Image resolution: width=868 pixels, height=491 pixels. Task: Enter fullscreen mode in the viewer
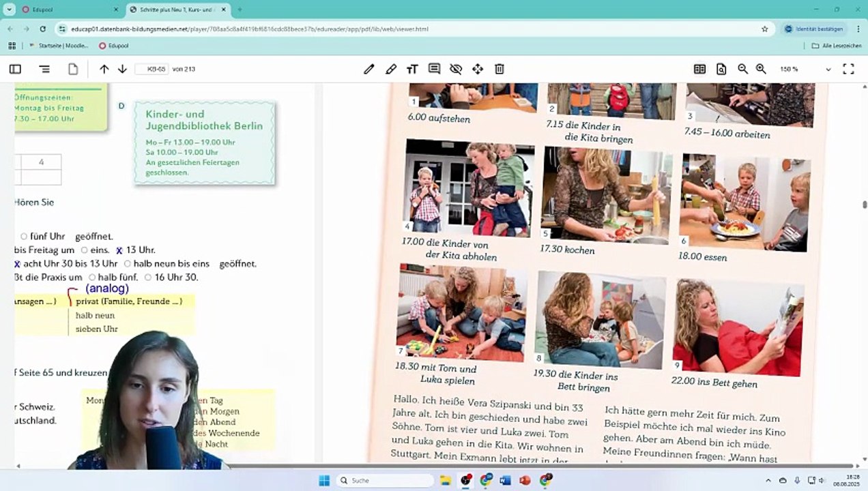pos(848,69)
